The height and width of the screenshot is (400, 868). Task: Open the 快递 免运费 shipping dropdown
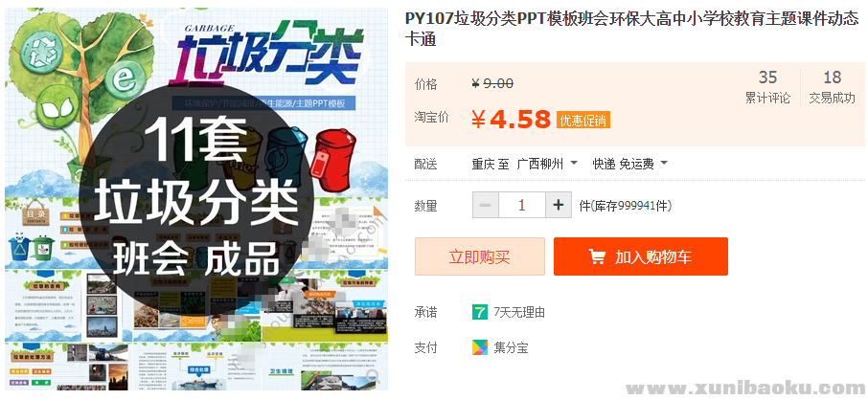point(630,164)
